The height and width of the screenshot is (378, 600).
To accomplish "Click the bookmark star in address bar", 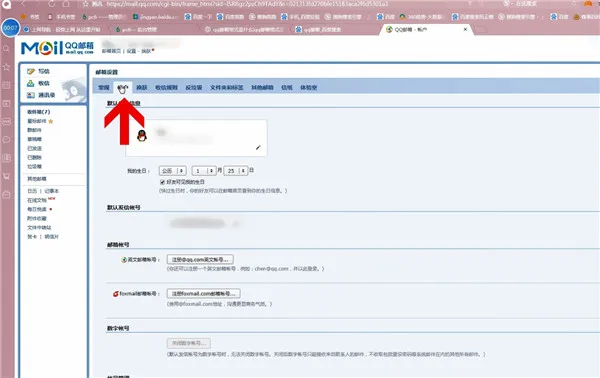I will tap(85, 4).
